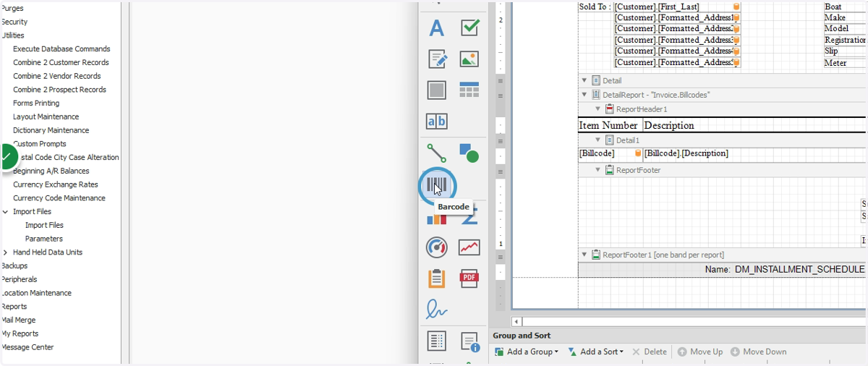
Task: Select Parameters under Import Files
Action: point(43,239)
